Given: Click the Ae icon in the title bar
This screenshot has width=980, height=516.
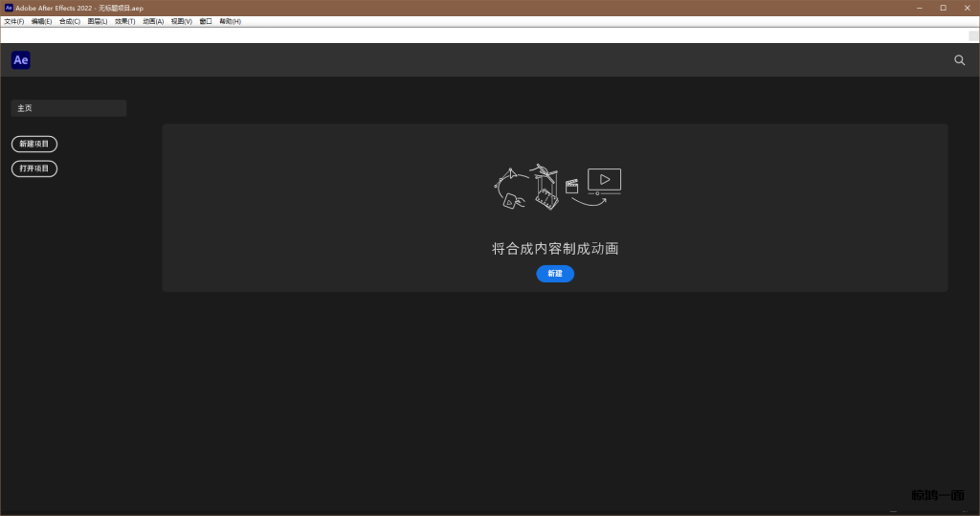Looking at the screenshot, I should (x=9, y=7).
